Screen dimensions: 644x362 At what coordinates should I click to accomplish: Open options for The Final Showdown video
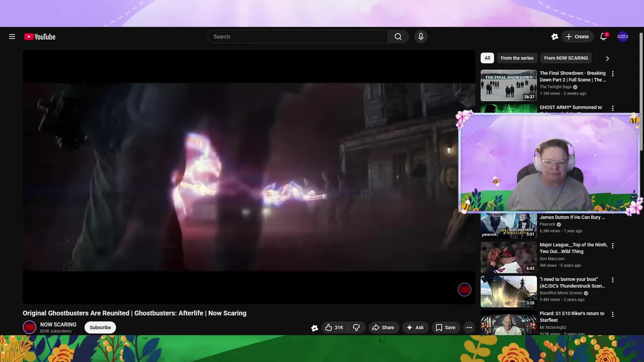[x=612, y=74]
